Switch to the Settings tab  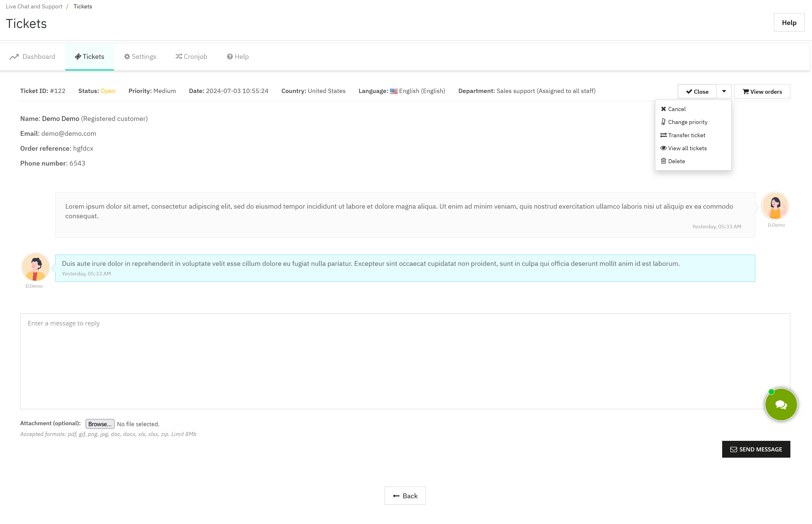140,56
